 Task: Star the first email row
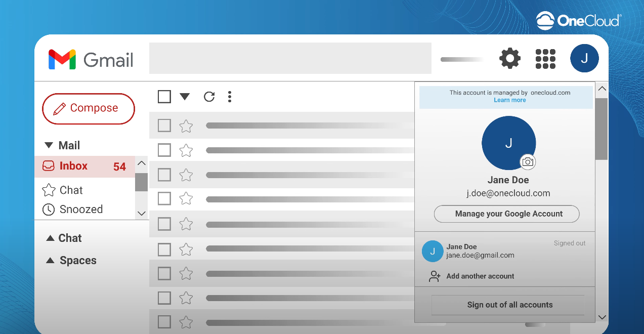(x=186, y=126)
